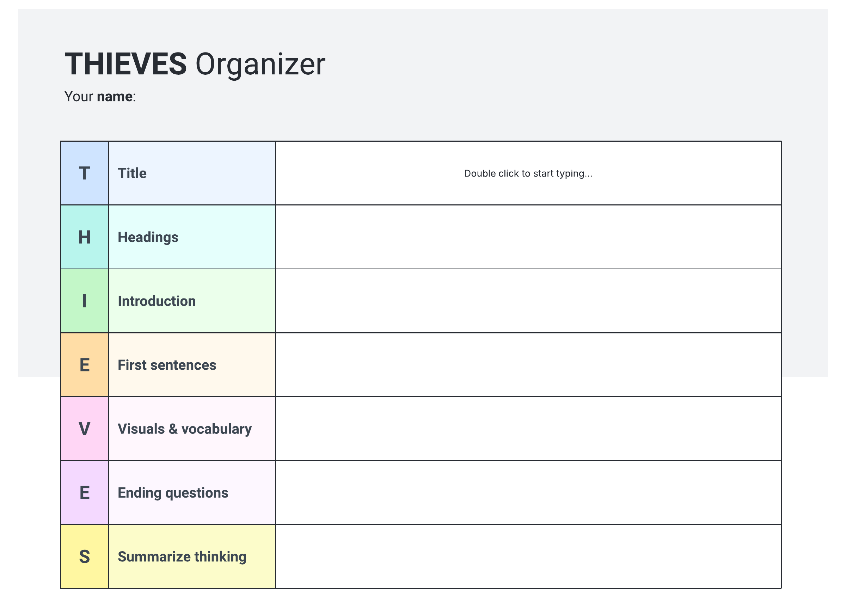
Task: Click the "Headings" label cell
Action: (x=192, y=237)
